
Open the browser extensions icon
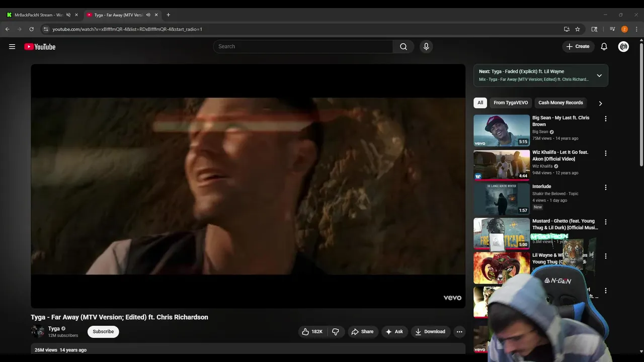click(x=594, y=29)
